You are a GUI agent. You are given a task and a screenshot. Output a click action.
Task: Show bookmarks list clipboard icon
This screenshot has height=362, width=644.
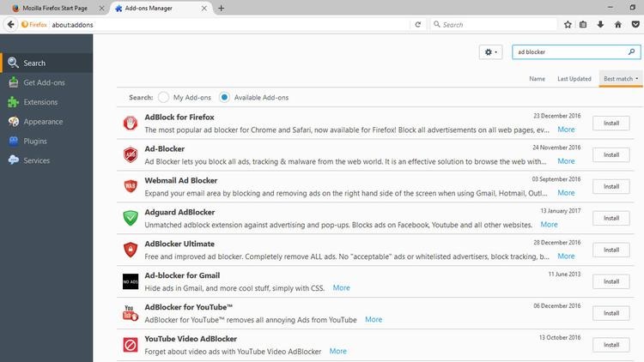click(x=583, y=25)
